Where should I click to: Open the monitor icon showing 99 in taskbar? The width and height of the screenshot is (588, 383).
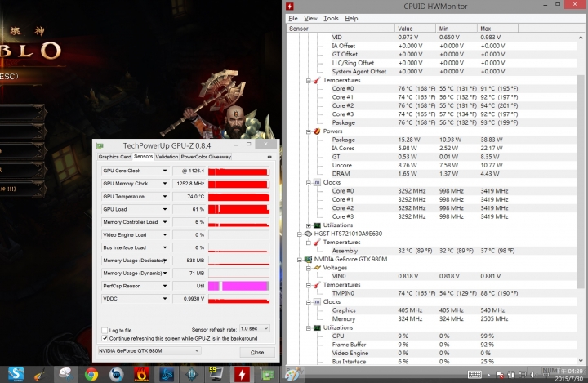point(216,374)
